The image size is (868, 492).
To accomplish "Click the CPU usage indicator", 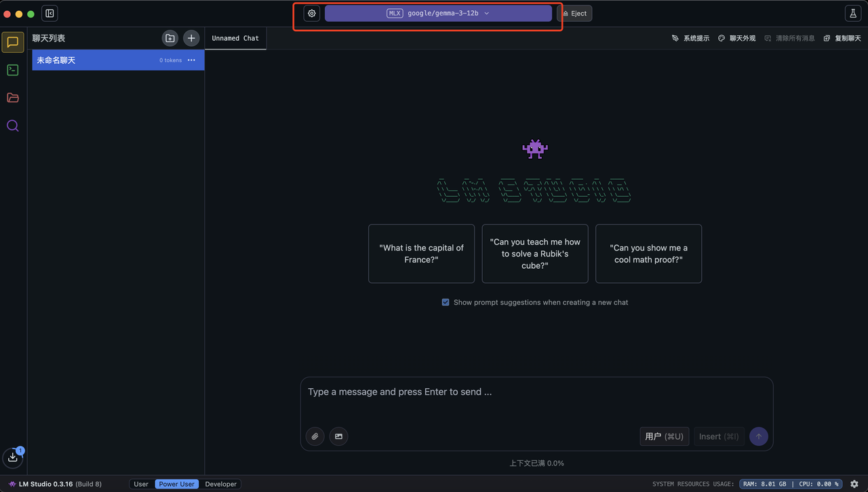I will point(818,484).
